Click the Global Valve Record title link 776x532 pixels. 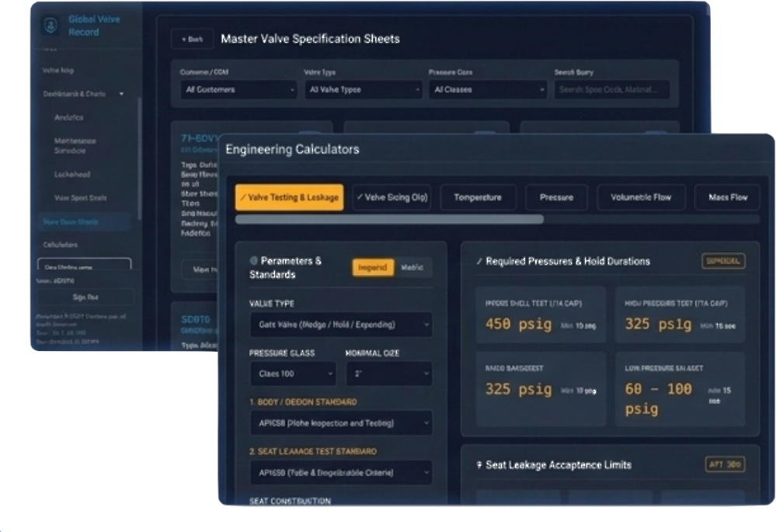[x=93, y=26]
